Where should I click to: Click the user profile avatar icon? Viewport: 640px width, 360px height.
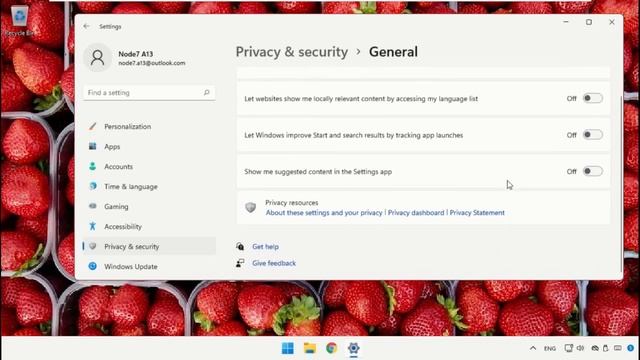98,58
